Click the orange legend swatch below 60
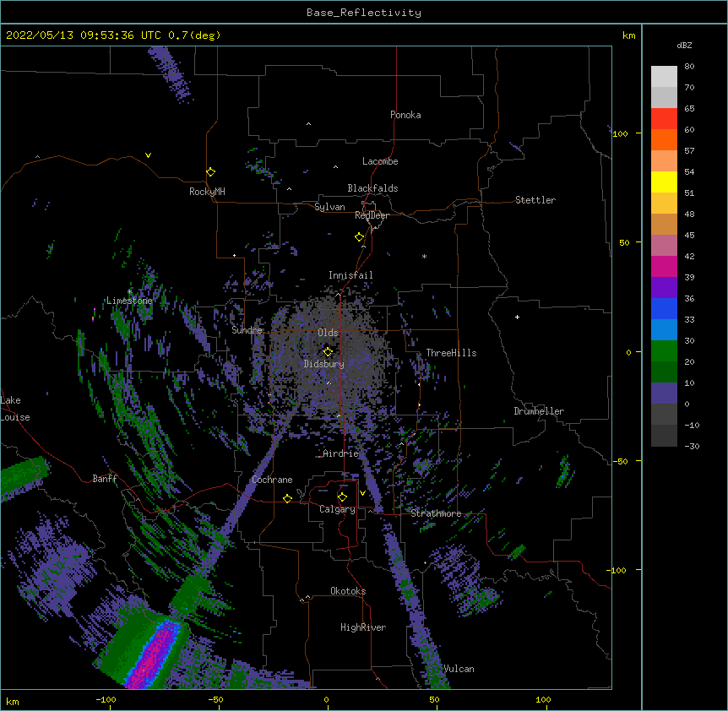The image size is (728, 711). coord(664,139)
